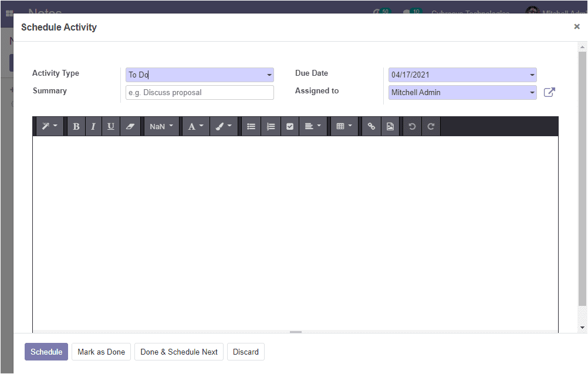Open the apps grid icon in the background navbar
This screenshot has height=374, width=588.
[x=9, y=14]
